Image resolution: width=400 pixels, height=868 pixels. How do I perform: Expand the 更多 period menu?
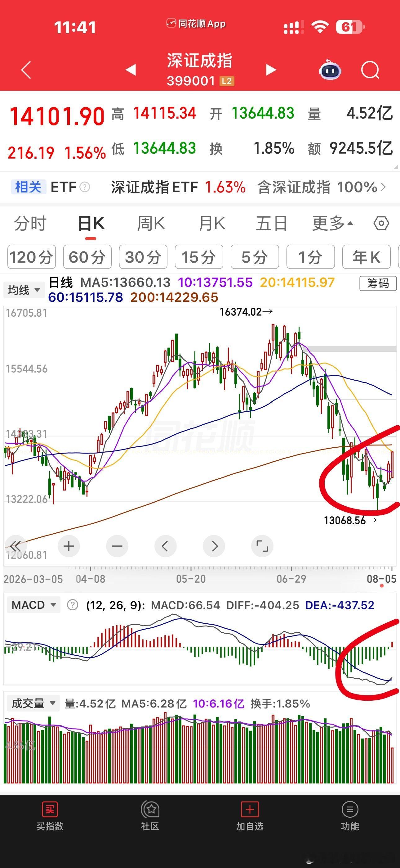click(332, 224)
